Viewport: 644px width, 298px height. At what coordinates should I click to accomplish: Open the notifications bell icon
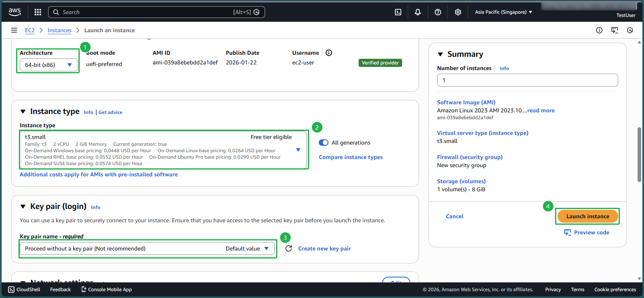tap(418, 12)
